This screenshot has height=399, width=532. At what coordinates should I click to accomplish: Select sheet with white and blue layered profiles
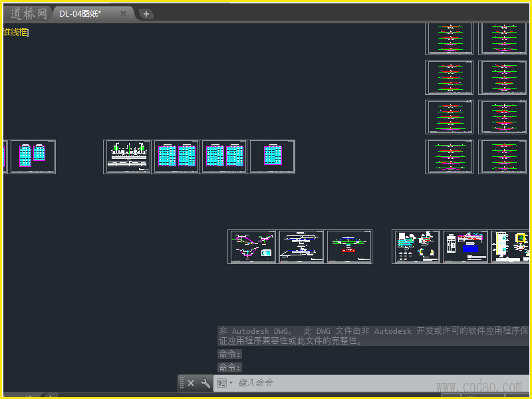[x=301, y=247]
